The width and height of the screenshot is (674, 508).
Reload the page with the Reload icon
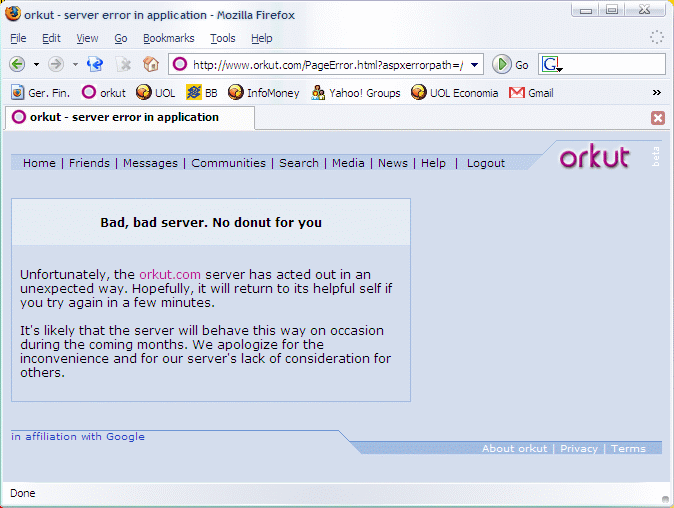coord(95,64)
